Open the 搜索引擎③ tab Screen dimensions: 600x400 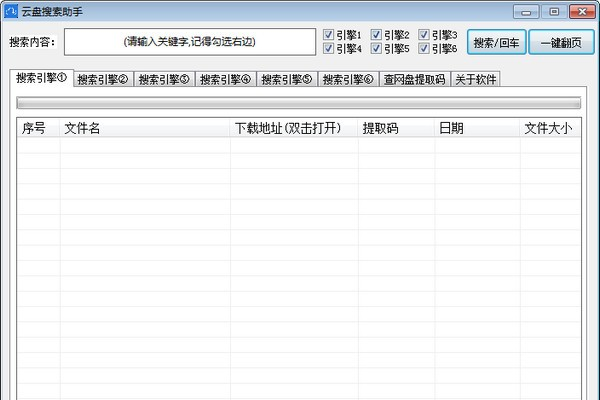pyautogui.click(x=164, y=79)
